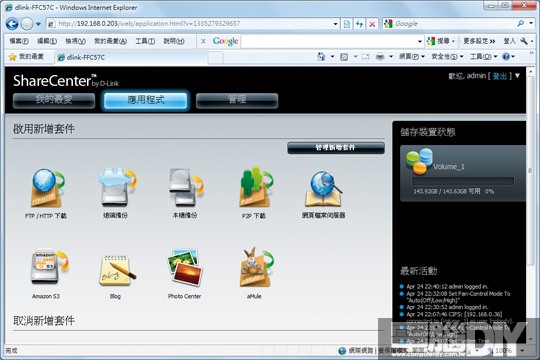Switch to the 我的最愛 ShareCenter tab
This screenshot has width=540, height=360.
click(54, 101)
